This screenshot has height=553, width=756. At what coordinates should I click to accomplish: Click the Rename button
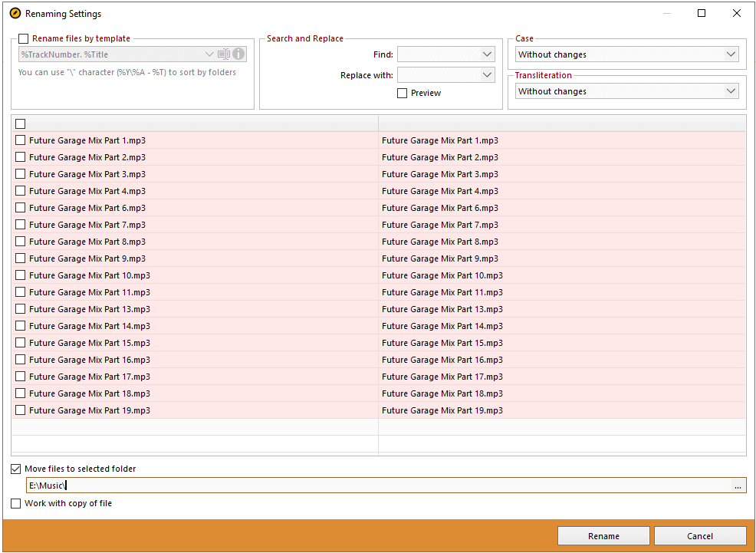[x=603, y=535]
